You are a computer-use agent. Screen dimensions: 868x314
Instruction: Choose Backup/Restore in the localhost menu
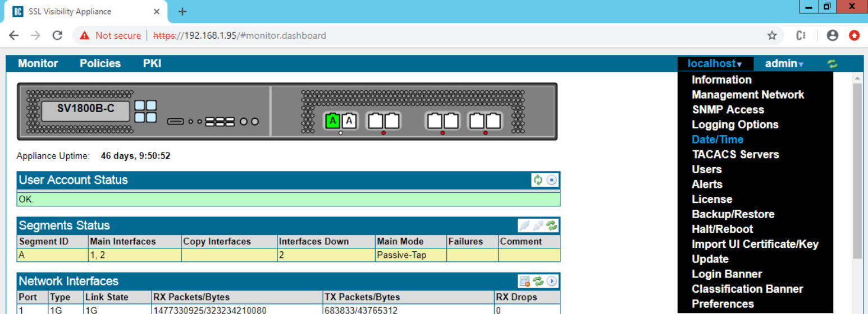(733, 214)
